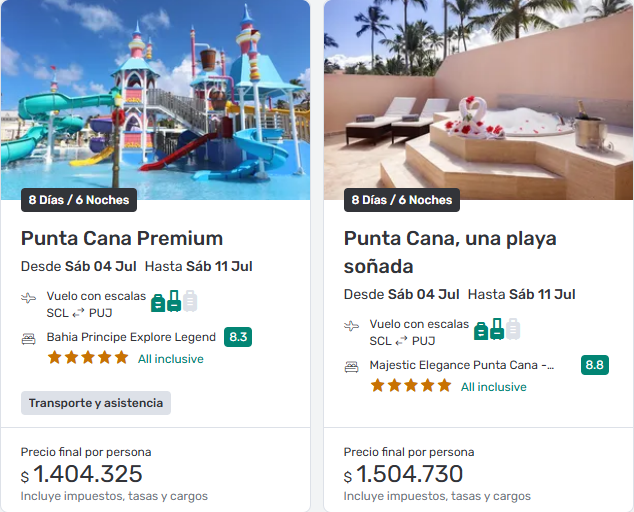Viewport: 634px width, 512px height.
Task: Click the luggage icons on Punta Cana Premium card
Action: pyautogui.click(x=174, y=301)
